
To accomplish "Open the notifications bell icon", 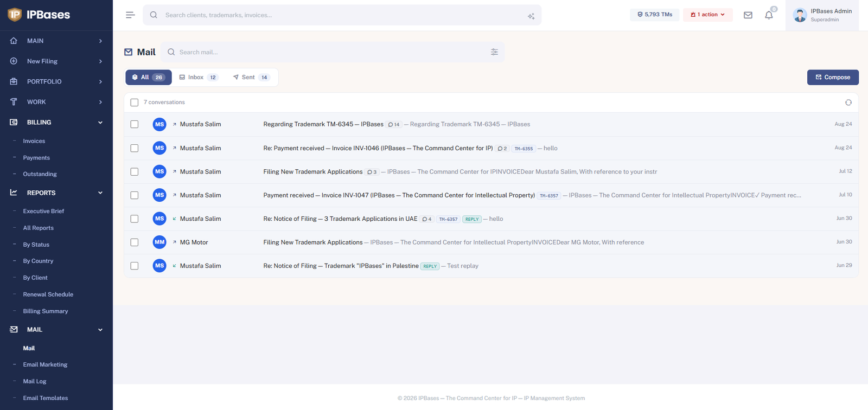I will pyautogui.click(x=769, y=15).
